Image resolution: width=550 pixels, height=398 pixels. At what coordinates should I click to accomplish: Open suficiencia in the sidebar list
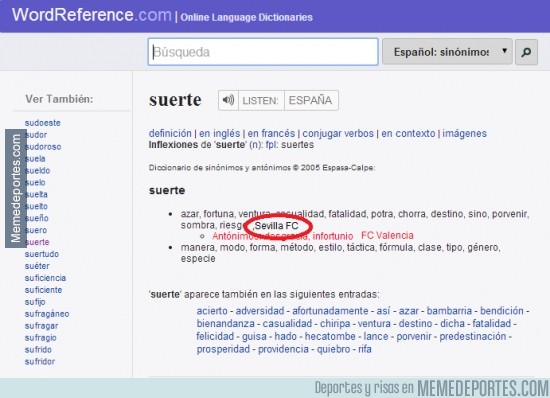point(45,278)
